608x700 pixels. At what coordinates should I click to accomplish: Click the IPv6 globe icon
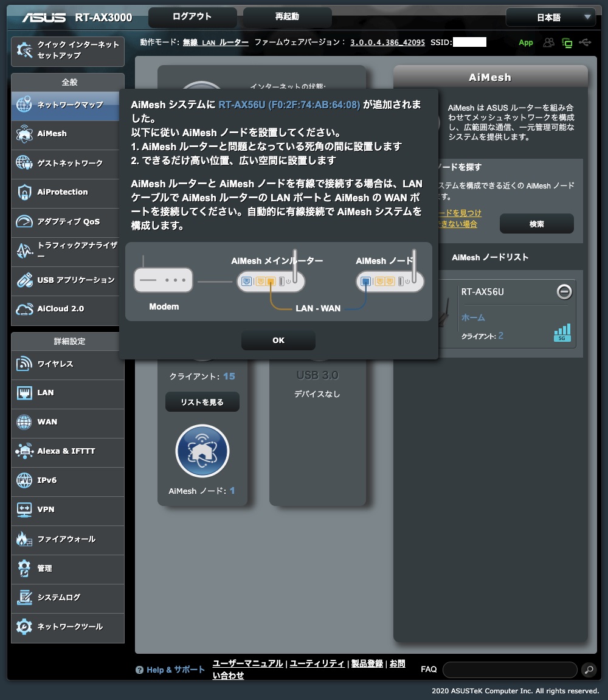coord(24,480)
